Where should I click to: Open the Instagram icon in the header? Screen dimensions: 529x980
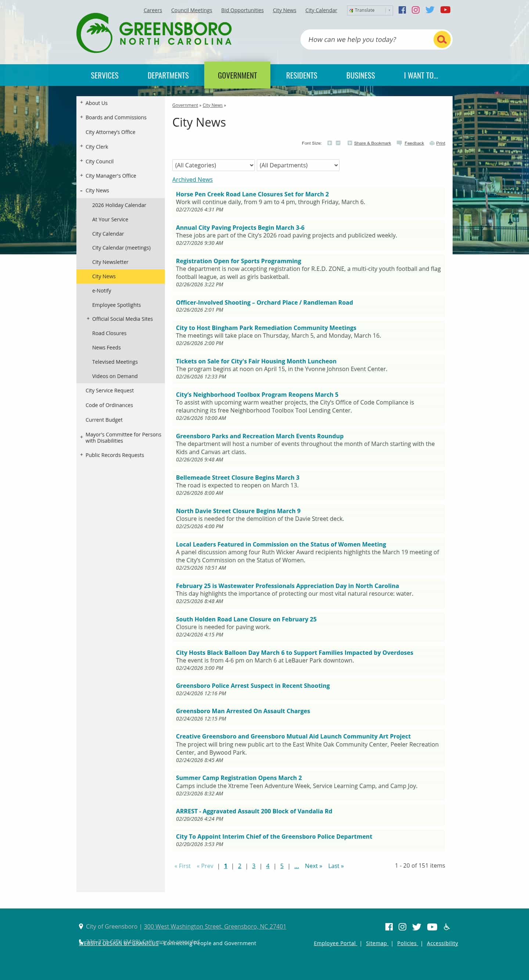coord(415,10)
